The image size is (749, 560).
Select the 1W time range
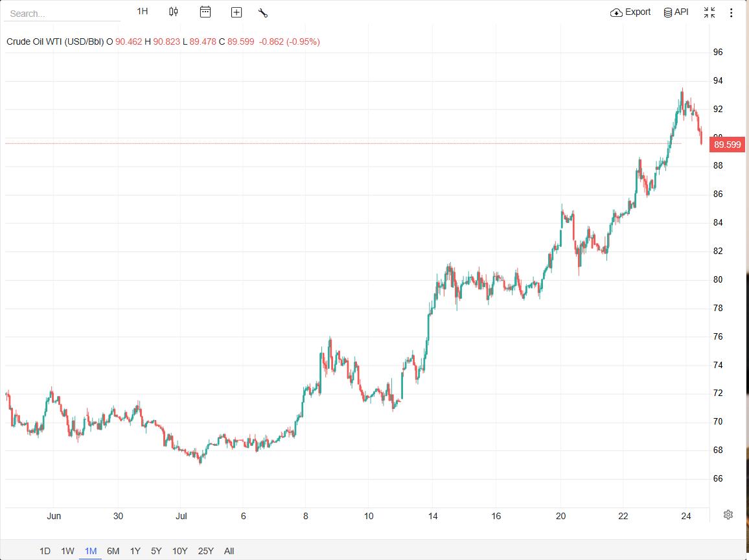click(x=67, y=551)
